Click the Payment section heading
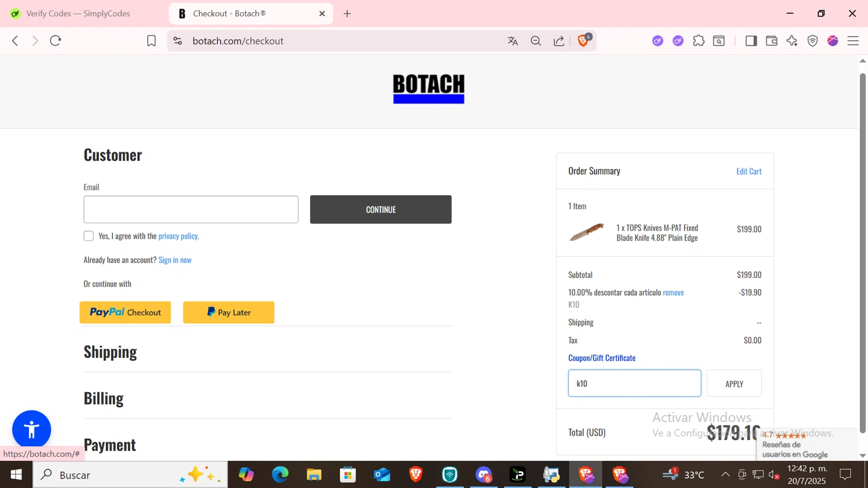868x488 pixels. (110, 445)
